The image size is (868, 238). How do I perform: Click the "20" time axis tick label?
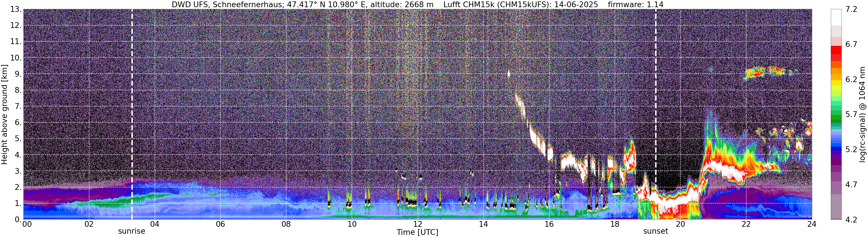(x=680, y=224)
